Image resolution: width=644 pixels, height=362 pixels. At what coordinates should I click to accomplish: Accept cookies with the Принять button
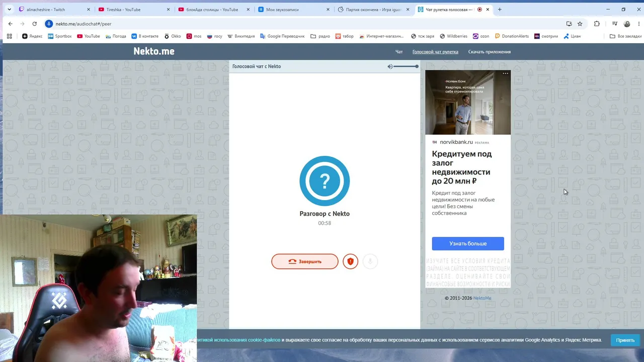tap(625, 340)
